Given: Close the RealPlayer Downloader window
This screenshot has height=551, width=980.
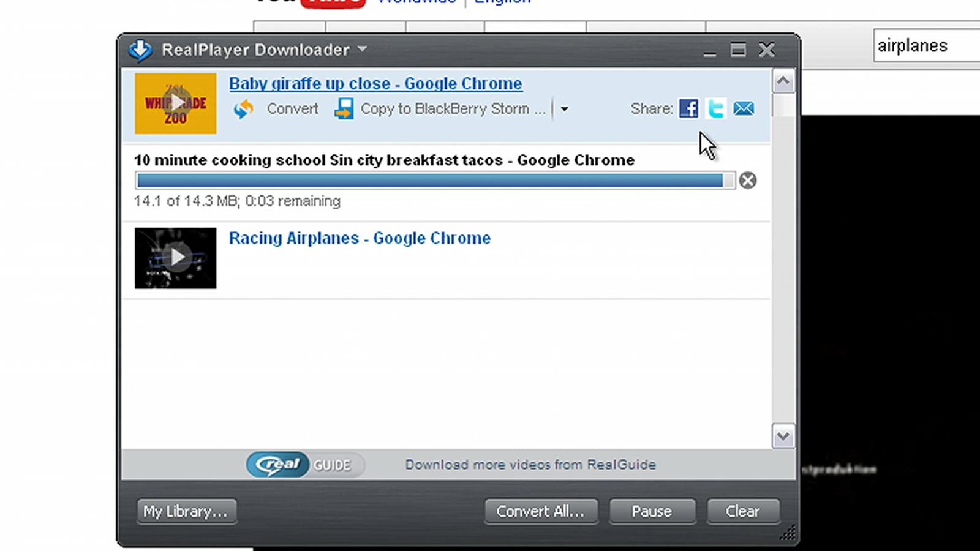Looking at the screenshot, I should click(x=767, y=50).
